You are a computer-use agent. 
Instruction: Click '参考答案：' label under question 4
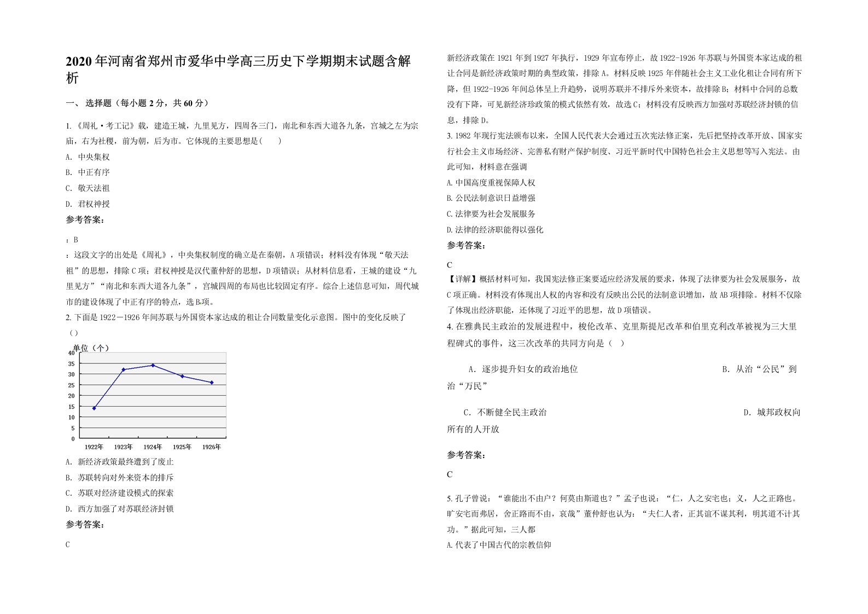tap(466, 455)
